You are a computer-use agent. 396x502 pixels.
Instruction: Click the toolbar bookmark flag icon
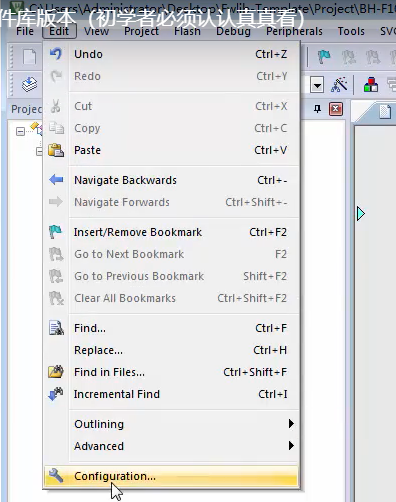(x=324, y=56)
